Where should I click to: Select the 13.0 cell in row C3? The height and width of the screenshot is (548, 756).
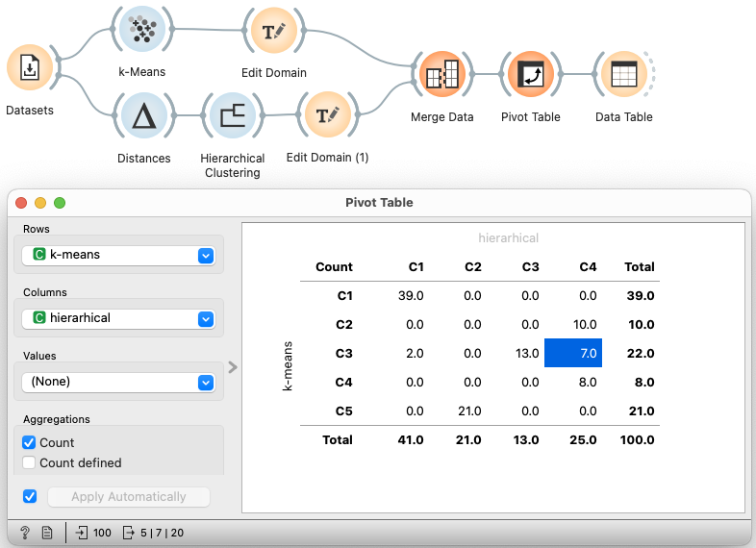(526, 353)
